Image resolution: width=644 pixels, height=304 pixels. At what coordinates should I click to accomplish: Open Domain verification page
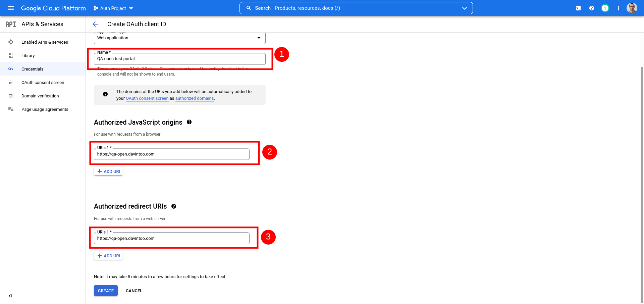(x=43, y=96)
